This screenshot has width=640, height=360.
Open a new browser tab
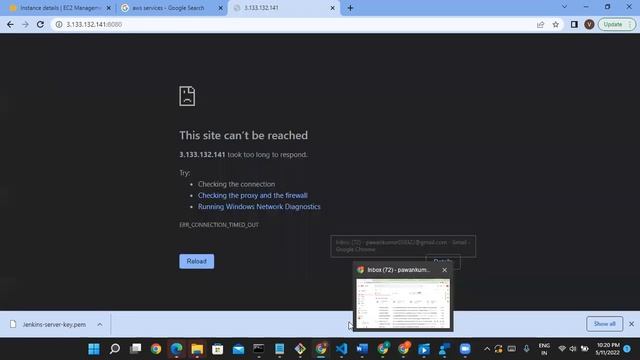[350, 8]
